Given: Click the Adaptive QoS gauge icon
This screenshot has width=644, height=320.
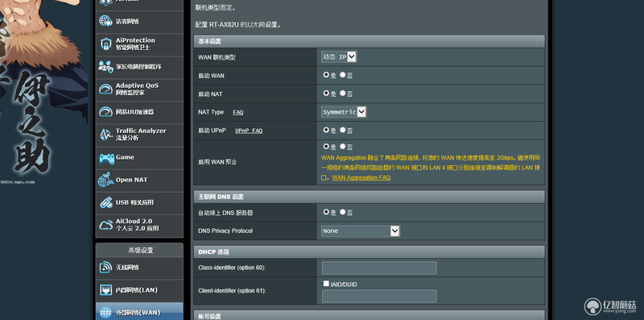Looking at the screenshot, I should click(x=105, y=89).
